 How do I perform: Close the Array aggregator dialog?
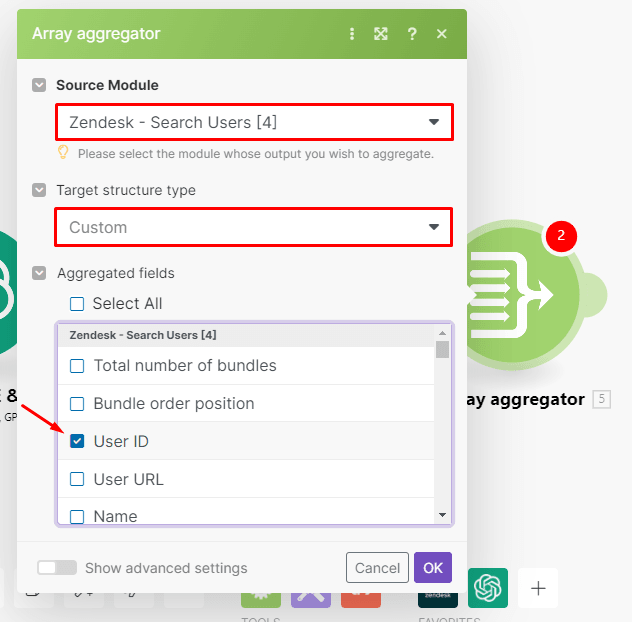tap(442, 34)
